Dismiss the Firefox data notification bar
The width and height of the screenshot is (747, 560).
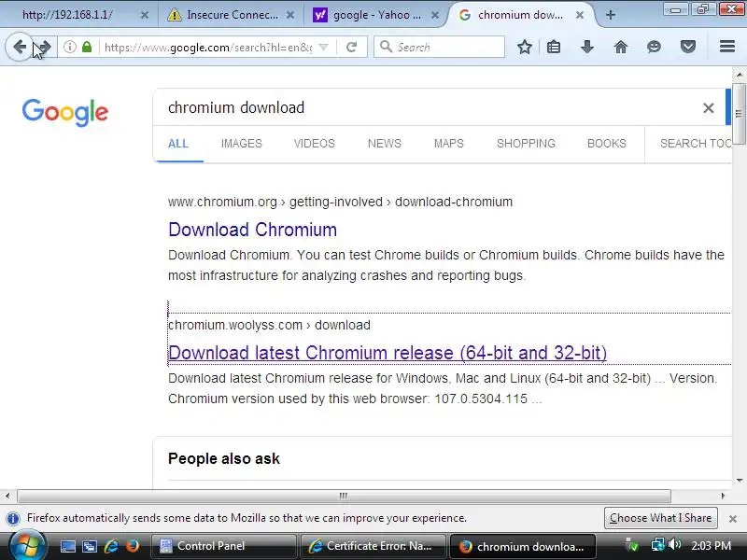click(733, 519)
